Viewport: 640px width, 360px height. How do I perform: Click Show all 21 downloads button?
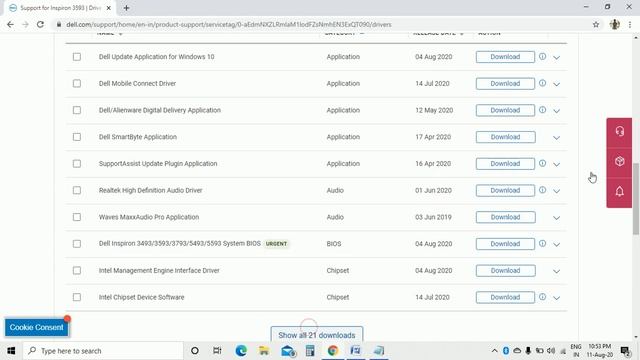pyautogui.click(x=317, y=335)
